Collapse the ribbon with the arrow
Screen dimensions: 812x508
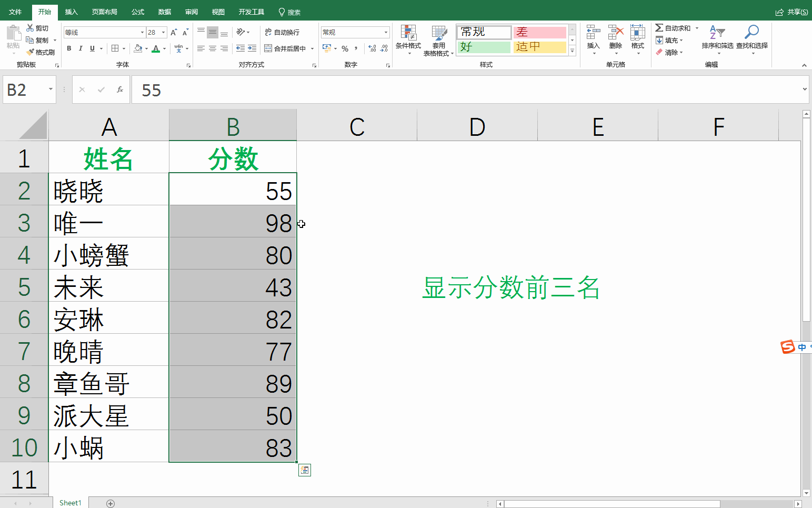pos(804,65)
